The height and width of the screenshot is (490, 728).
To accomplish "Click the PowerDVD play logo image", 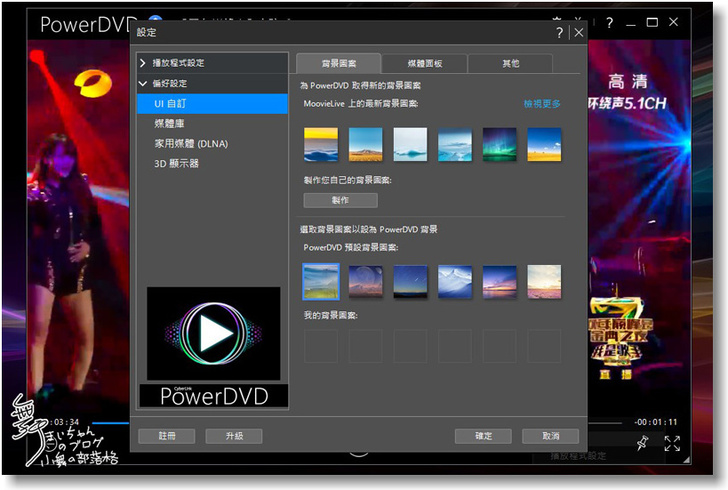I will 214,335.
